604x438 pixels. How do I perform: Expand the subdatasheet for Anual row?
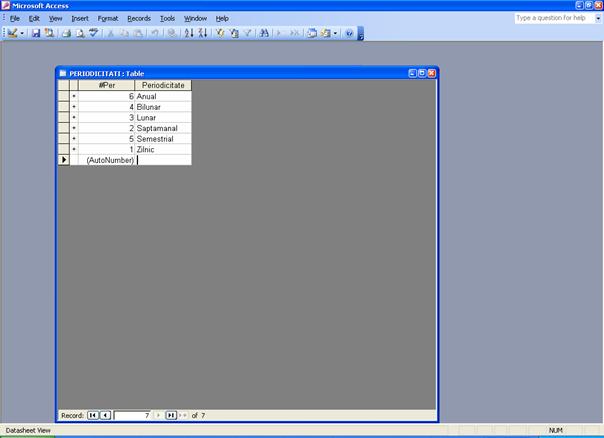tap(73, 97)
